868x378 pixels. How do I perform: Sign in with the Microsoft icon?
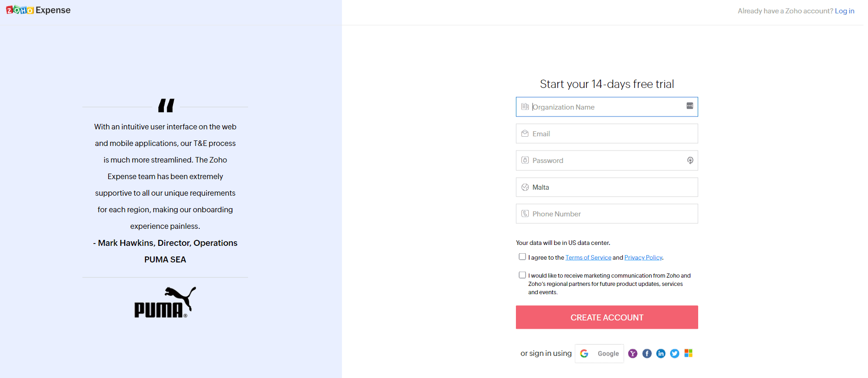click(689, 353)
